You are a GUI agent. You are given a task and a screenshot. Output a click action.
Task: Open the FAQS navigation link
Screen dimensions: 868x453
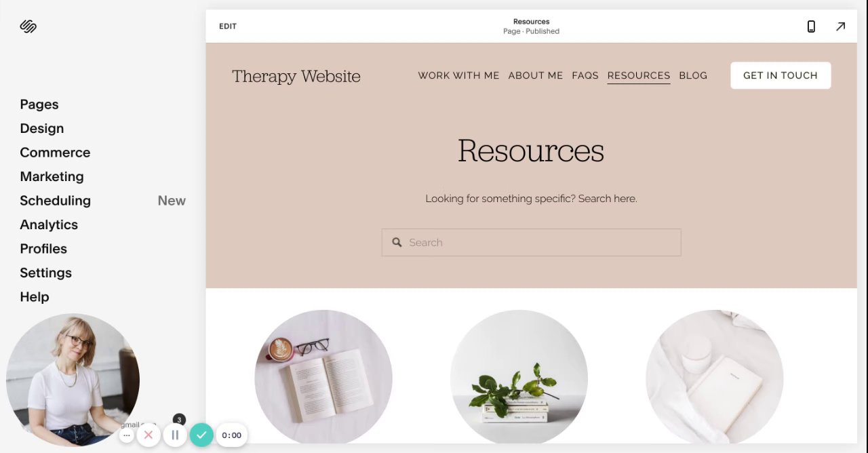pyautogui.click(x=585, y=75)
